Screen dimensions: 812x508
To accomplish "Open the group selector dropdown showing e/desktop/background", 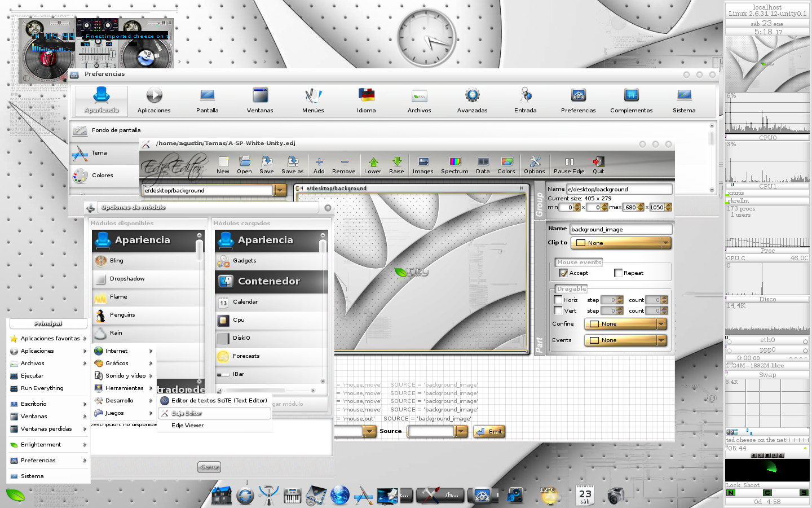I will (280, 190).
